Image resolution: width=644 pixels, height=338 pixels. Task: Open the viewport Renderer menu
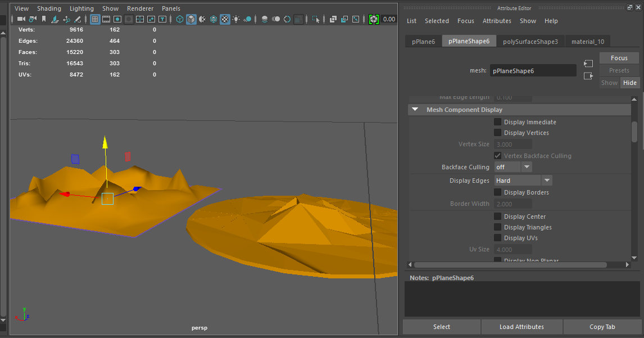[140, 8]
